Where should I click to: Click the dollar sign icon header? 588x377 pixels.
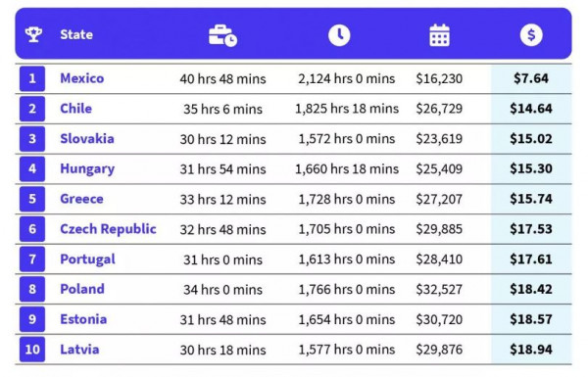pos(531,35)
